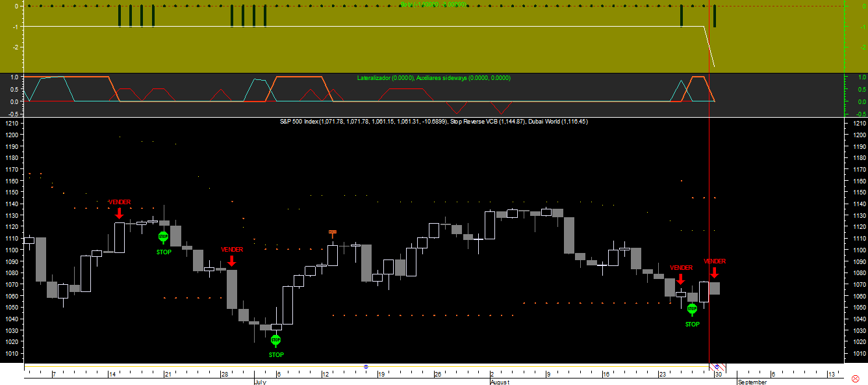Select the Bobi indicator title
Image resolution: width=868 pixels, height=385 pixels.
point(433,4)
